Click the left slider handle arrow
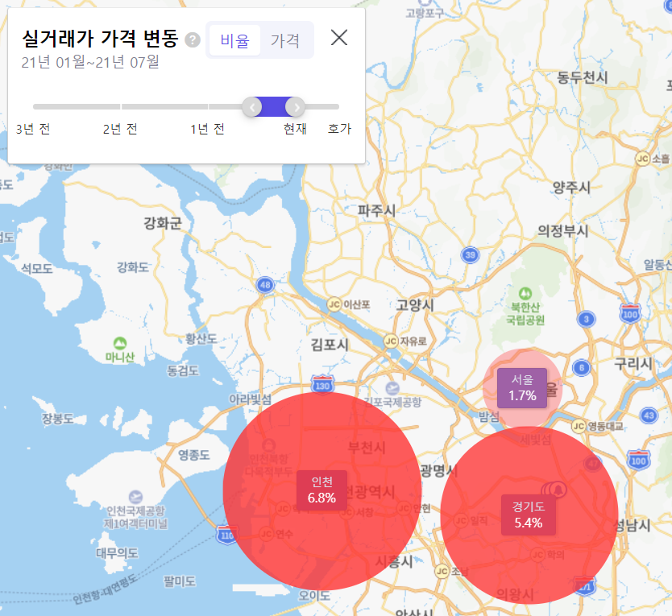 (252, 106)
